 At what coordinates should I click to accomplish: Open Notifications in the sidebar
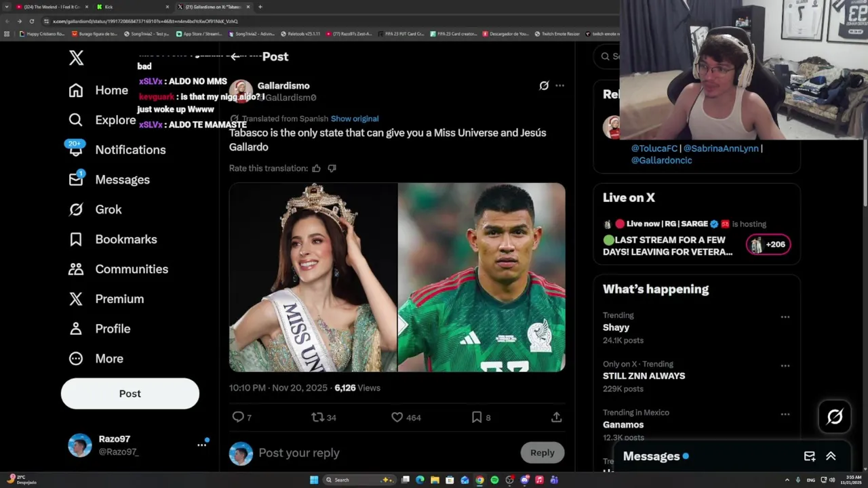coord(117,150)
